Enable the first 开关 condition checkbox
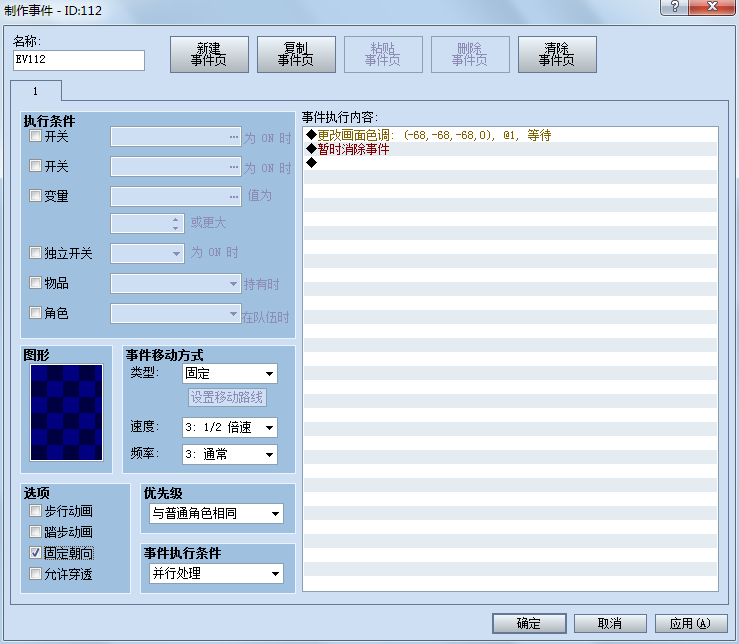This screenshot has width=739, height=644. click(35, 136)
